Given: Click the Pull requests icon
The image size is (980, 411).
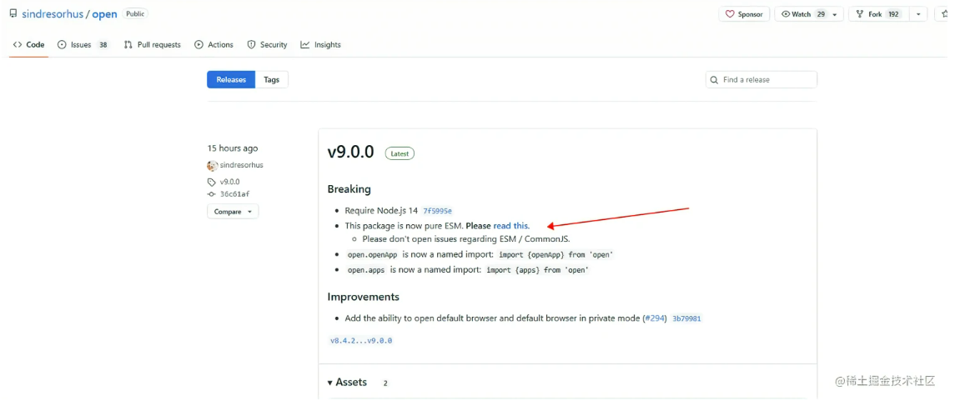Looking at the screenshot, I should [128, 45].
